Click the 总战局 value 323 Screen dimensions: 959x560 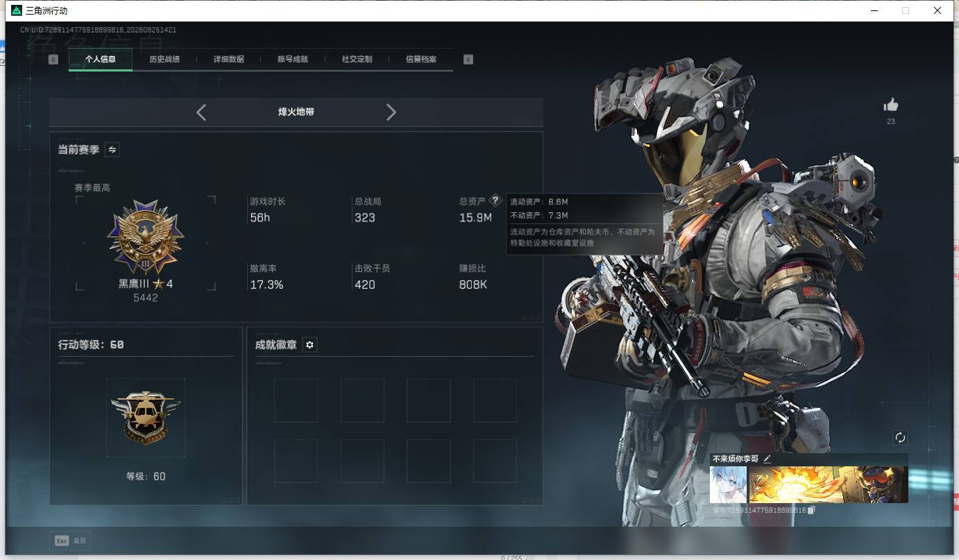365,218
